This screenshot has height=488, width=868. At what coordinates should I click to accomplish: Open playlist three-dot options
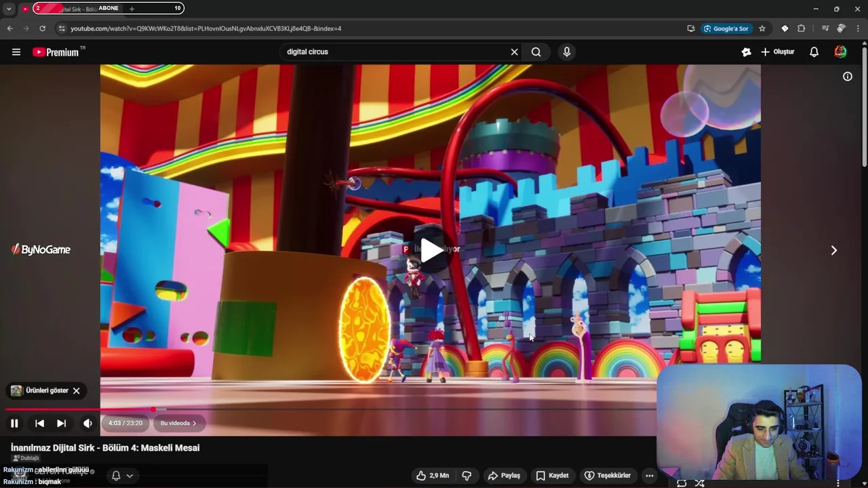839,483
